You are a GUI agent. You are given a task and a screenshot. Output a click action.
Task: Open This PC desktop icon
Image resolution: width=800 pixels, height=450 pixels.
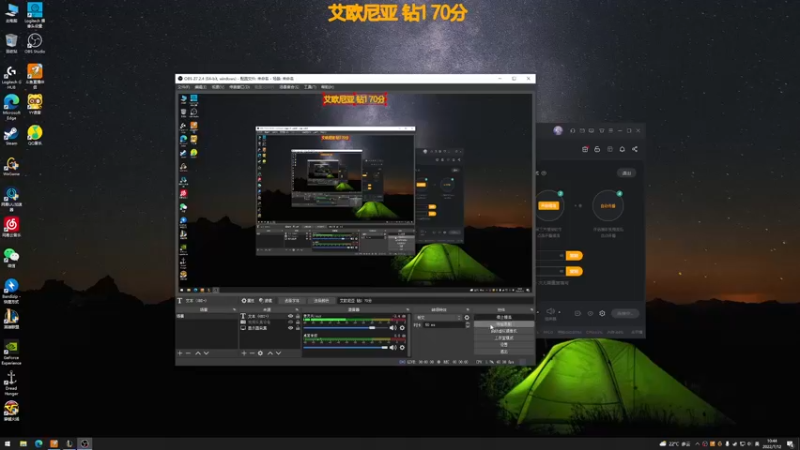click(x=11, y=13)
